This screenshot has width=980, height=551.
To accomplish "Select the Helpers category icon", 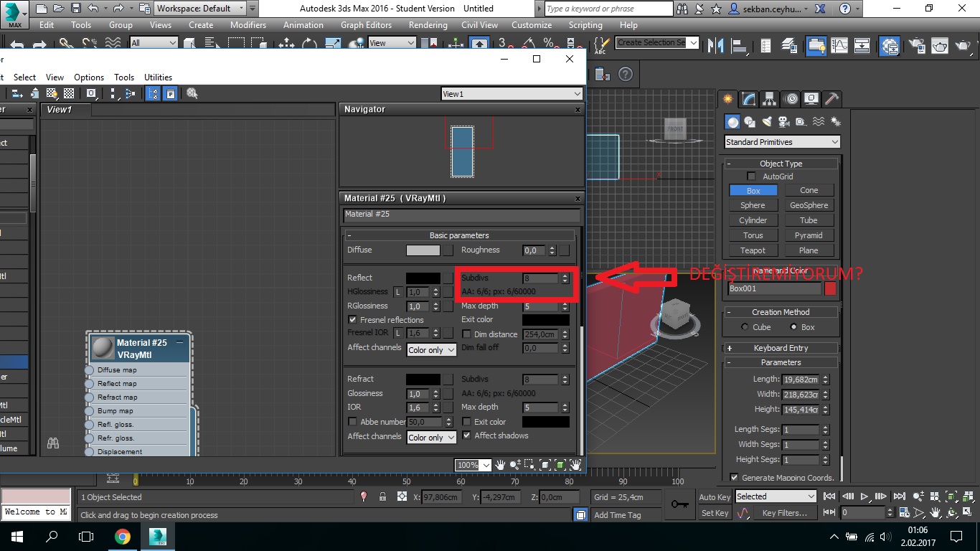I will (x=801, y=122).
